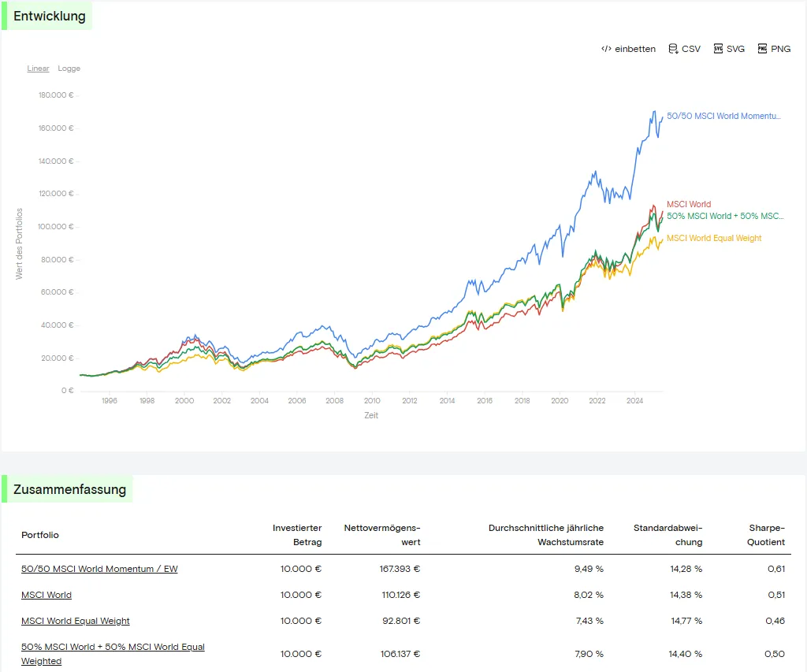
Task: Open the 50/50 MSCI World Momentum / EW portfolio link
Action: (x=99, y=569)
